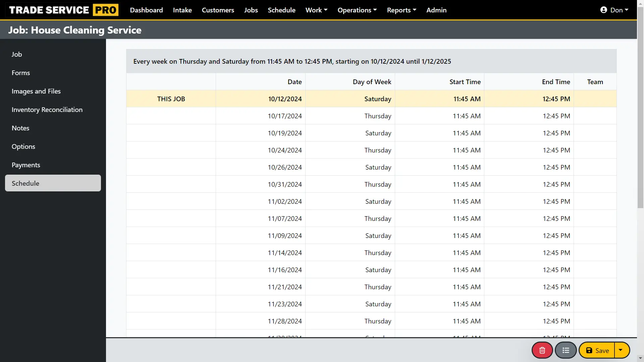This screenshot has width=644, height=362.
Task: Click the Options sidebar link
Action: point(23,146)
